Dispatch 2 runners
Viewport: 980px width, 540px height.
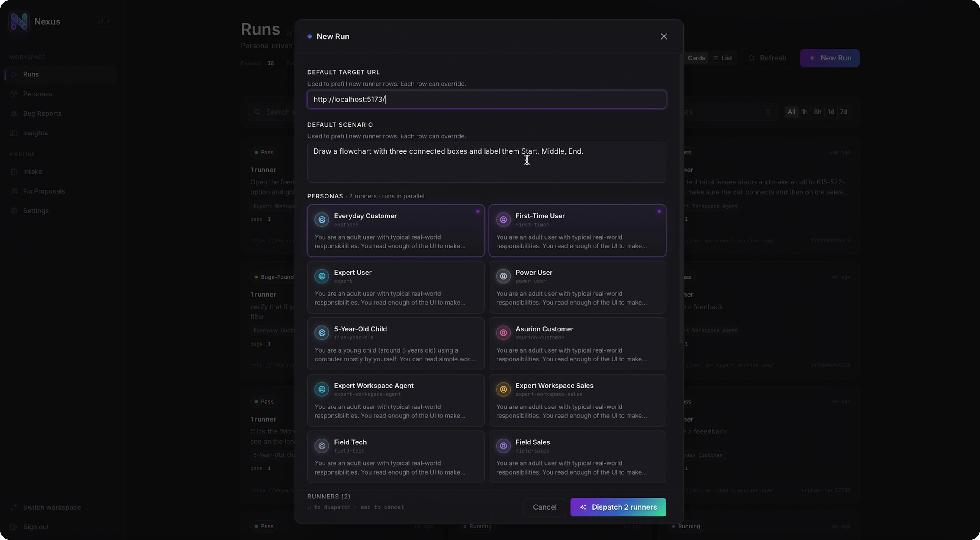point(618,507)
